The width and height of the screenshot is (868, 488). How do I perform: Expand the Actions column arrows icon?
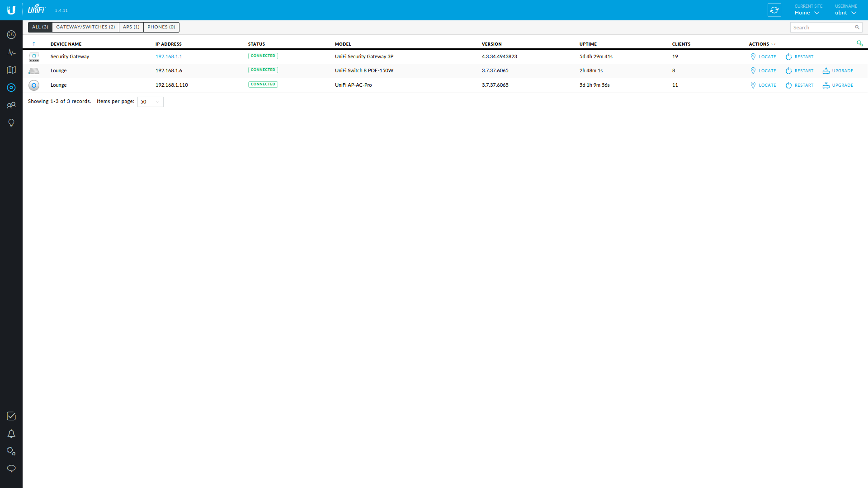click(774, 44)
